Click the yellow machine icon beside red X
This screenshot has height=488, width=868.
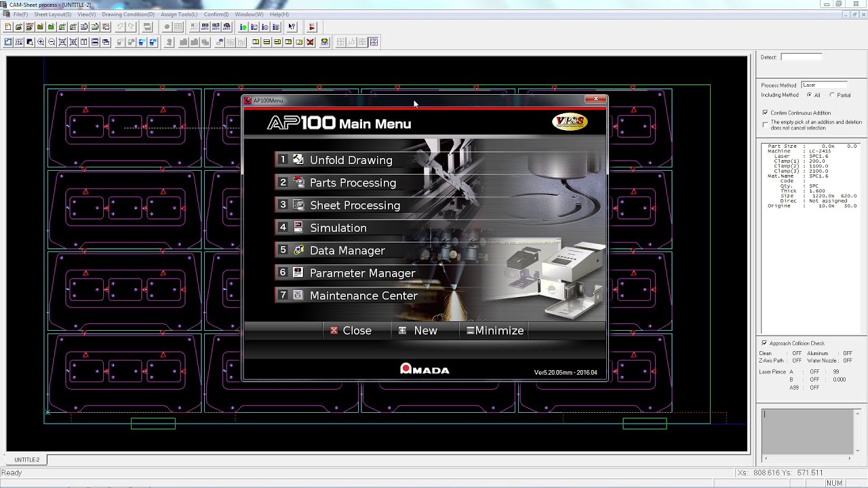click(325, 42)
